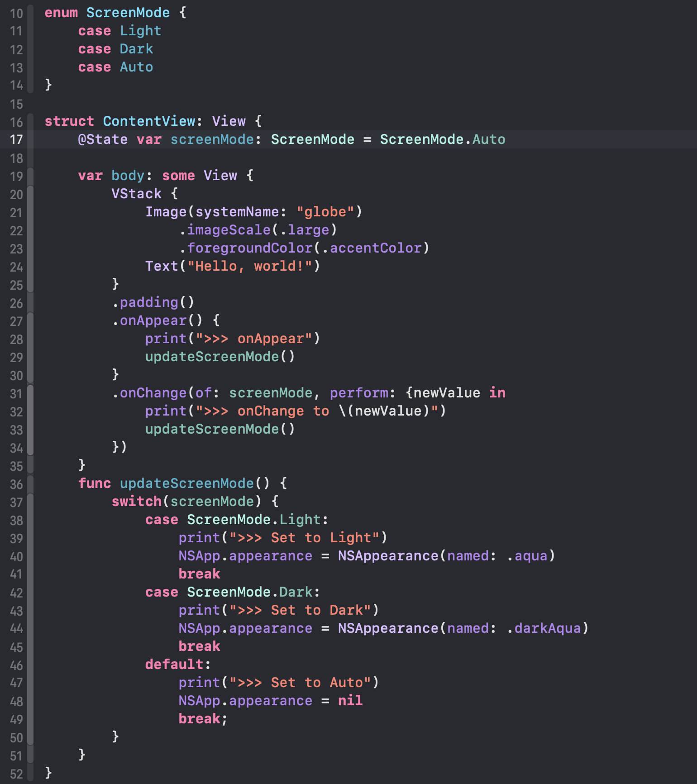Click 'ScreenMode.Dark' in the case on line 42
This screenshot has height=784, width=697.
[x=250, y=592]
